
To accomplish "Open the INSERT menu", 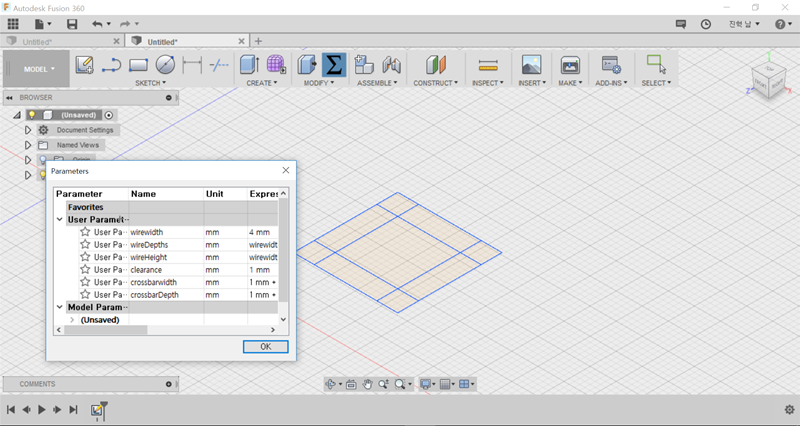I will tap(532, 83).
